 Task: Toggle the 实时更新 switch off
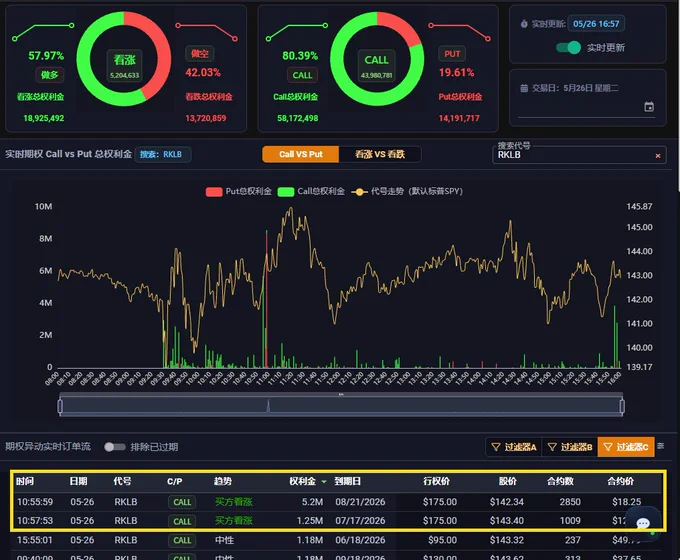569,47
